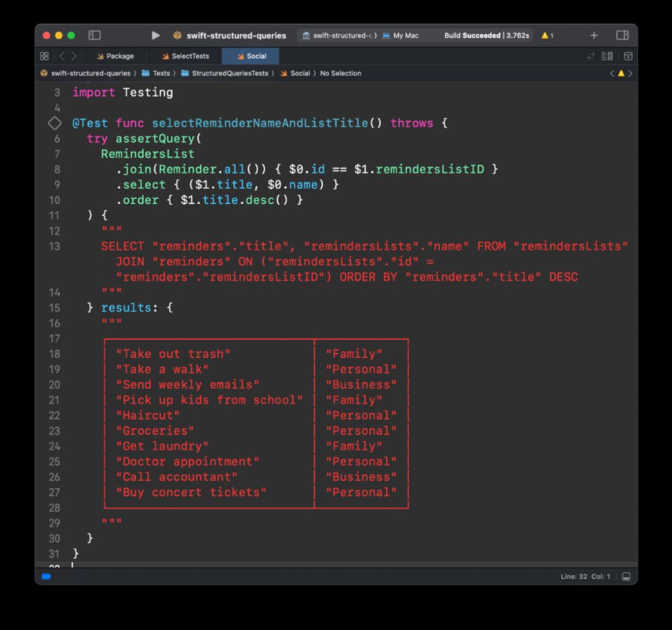Enable code review changes arrows icon
The height and width of the screenshot is (630, 672).
point(591,56)
